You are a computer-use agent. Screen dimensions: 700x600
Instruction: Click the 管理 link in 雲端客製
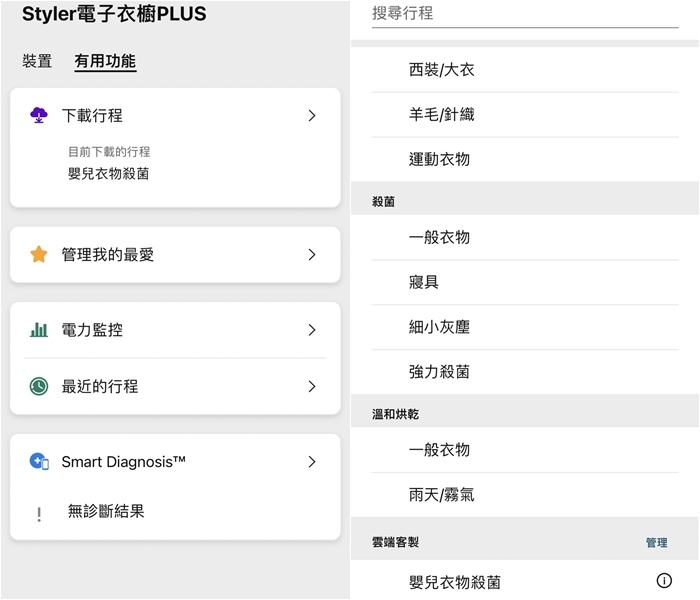[x=656, y=543]
